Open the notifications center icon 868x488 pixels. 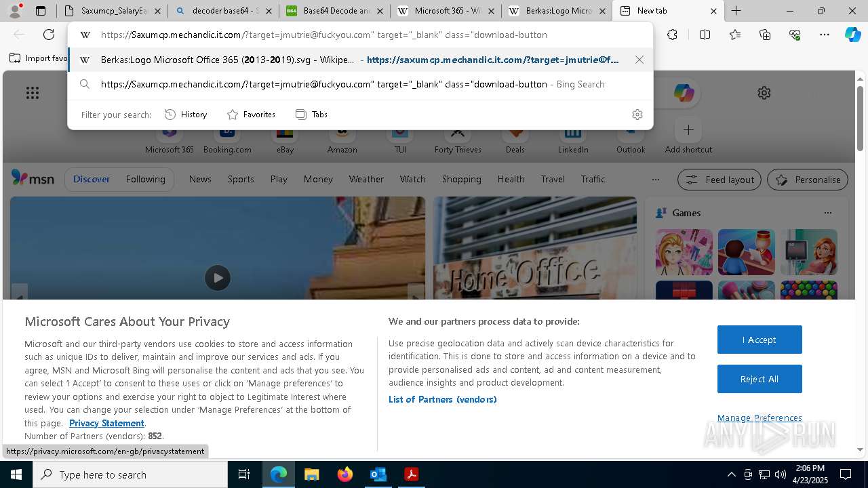(x=846, y=474)
